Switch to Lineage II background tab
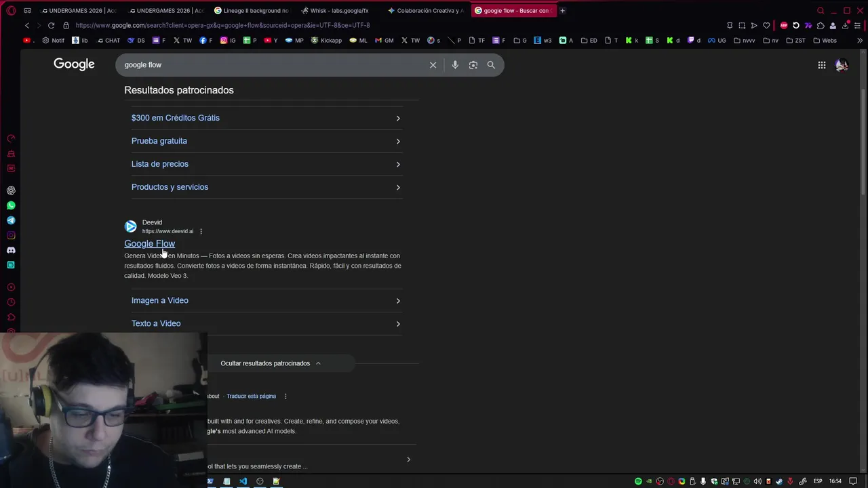This screenshot has height=488, width=868. click(252, 10)
